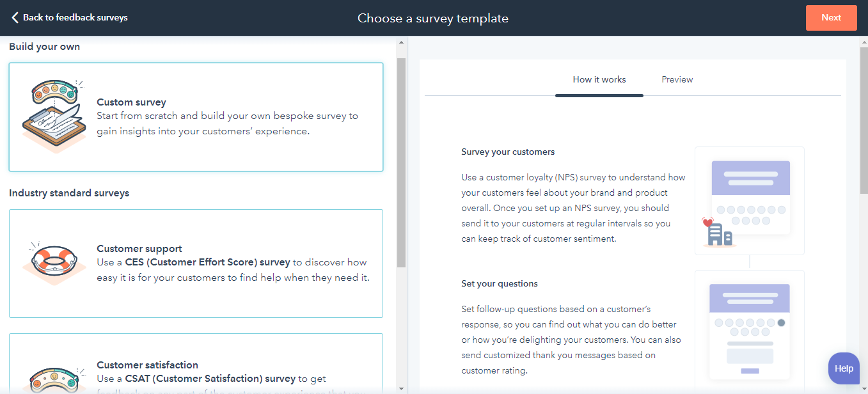Image resolution: width=868 pixels, height=394 pixels.
Task: Click the rating dots row in the first preview image
Action: 750,210
